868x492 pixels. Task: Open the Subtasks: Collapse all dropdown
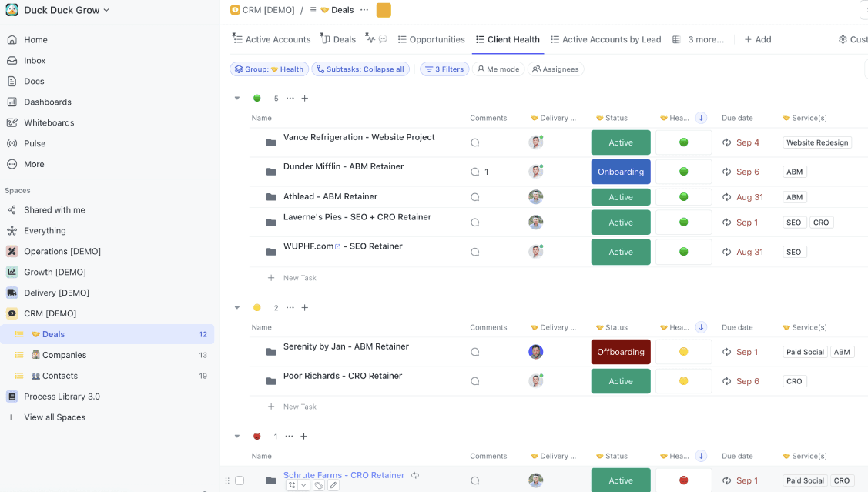pyautogui.click(x=360, y=69)
